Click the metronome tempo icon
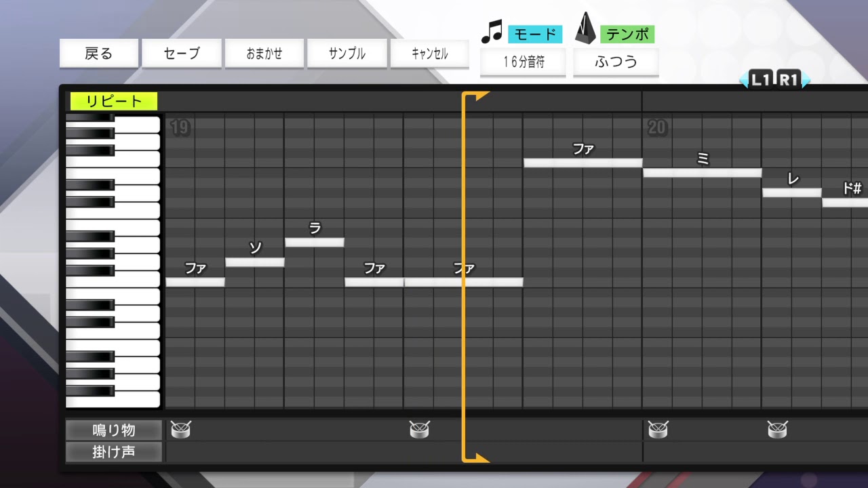This screenshot has width=868, height=488. (x=585, y=29)
